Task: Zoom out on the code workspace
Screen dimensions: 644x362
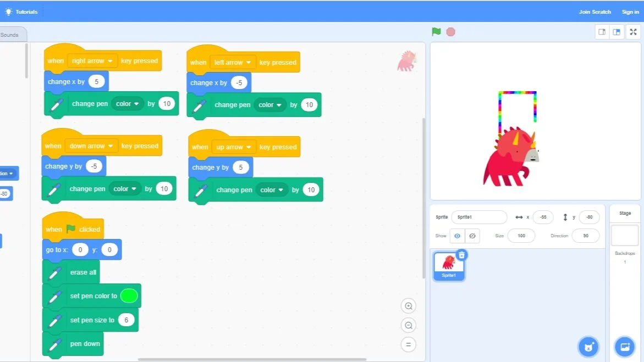Action: coord(408,326)
